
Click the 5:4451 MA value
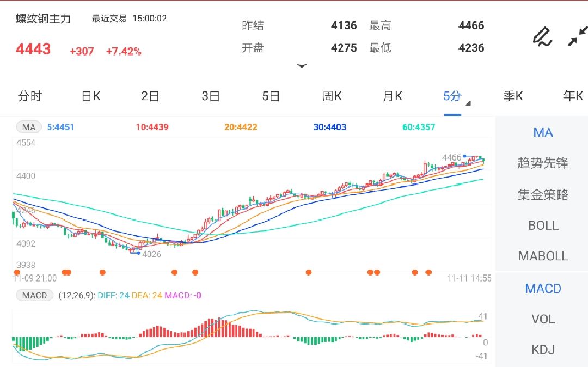60,127
